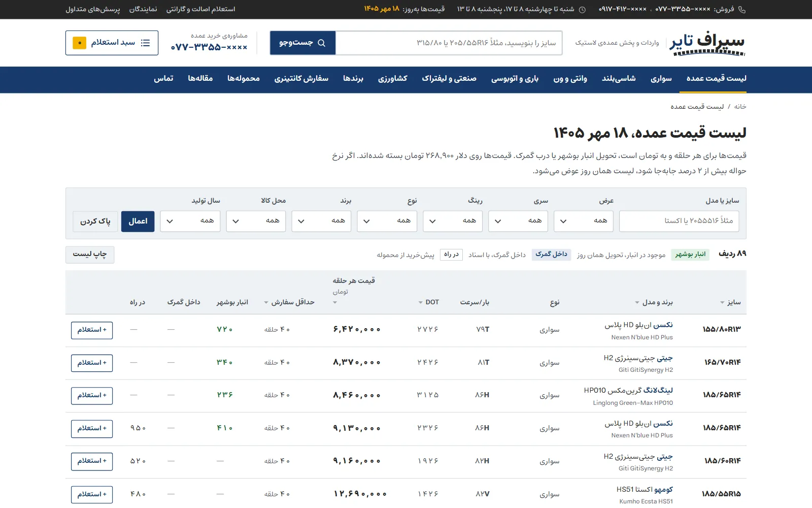
Task: Sort by برند و مدل column arrow
Action: (x=637, y=303)
